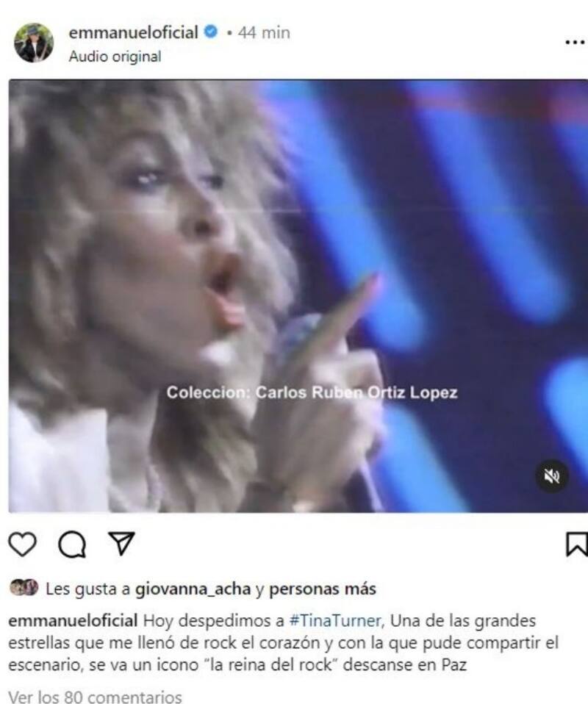
Task: Open the Audio original link
Action: pyautogui.click(x=115, y=57)
